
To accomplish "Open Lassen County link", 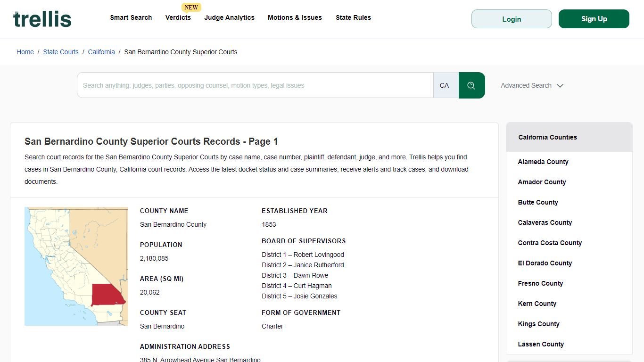I will point(541,344).
